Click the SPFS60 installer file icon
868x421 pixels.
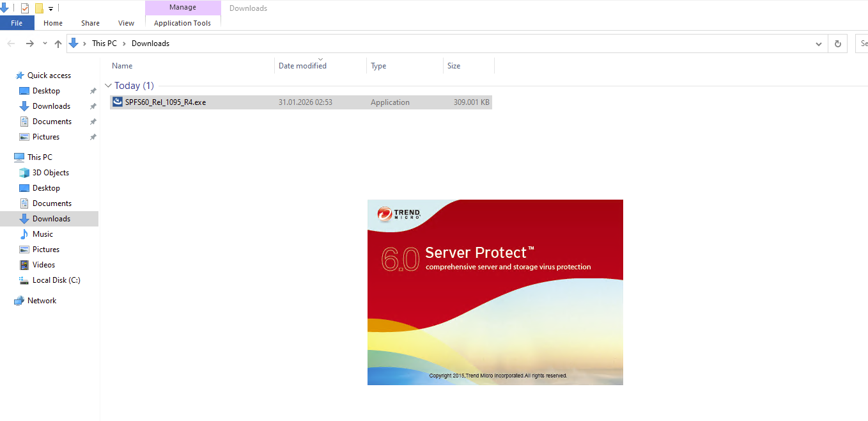coord(118,102)
